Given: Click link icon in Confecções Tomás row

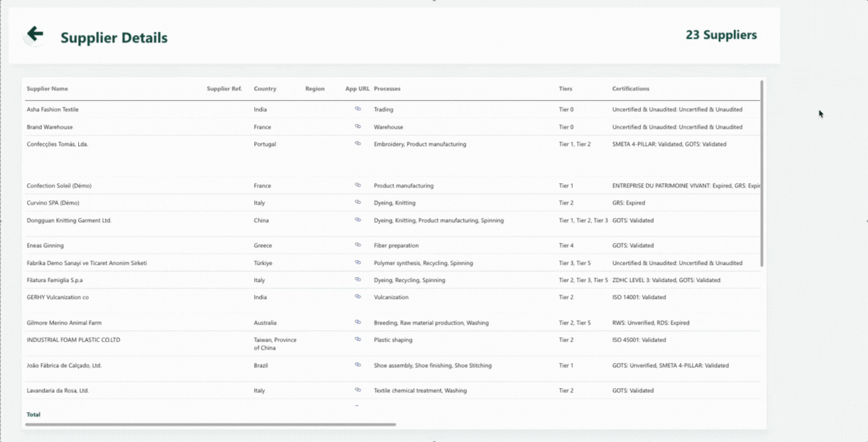Looking at the screenshot, I should pos(358,144).
